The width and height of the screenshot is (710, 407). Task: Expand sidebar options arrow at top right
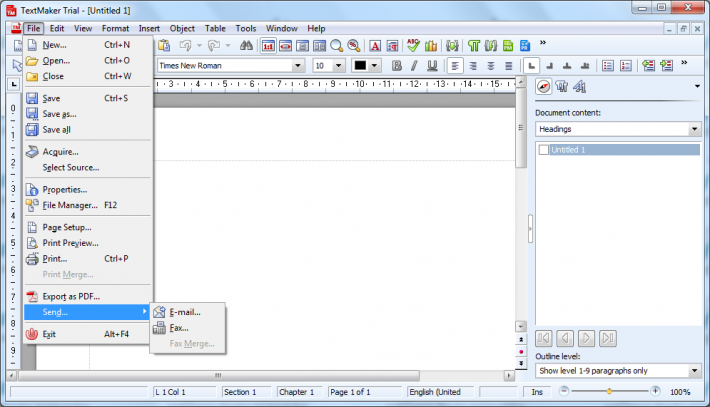(x=697, y=86)
